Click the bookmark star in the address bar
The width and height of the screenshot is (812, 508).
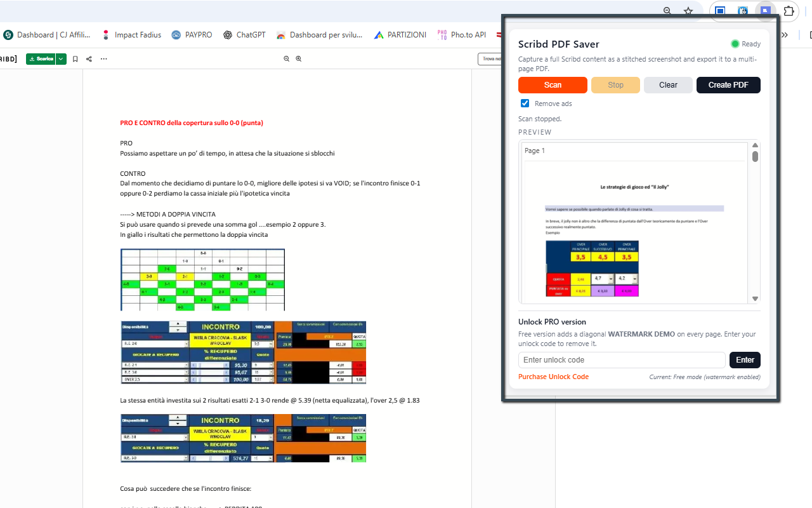point(688,11)
